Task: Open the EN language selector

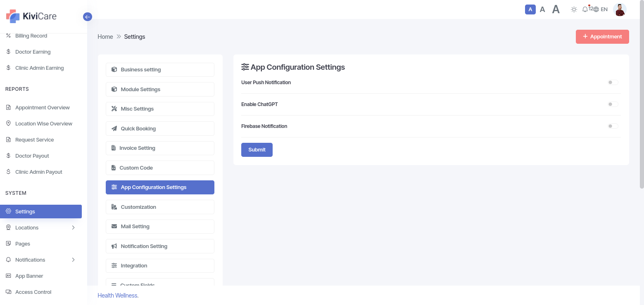Action: pos(601,9)
